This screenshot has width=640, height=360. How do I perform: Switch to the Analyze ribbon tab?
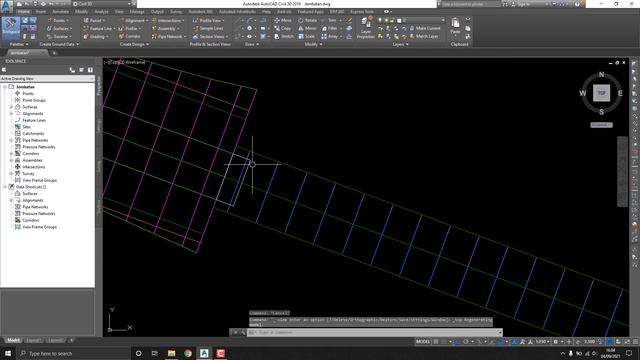tap(101, 12)
